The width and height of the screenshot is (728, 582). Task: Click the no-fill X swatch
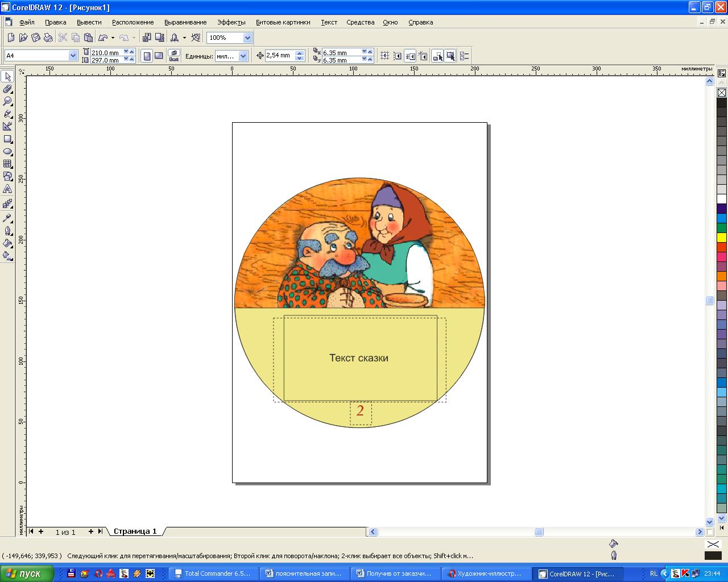(x=722, y=93)
